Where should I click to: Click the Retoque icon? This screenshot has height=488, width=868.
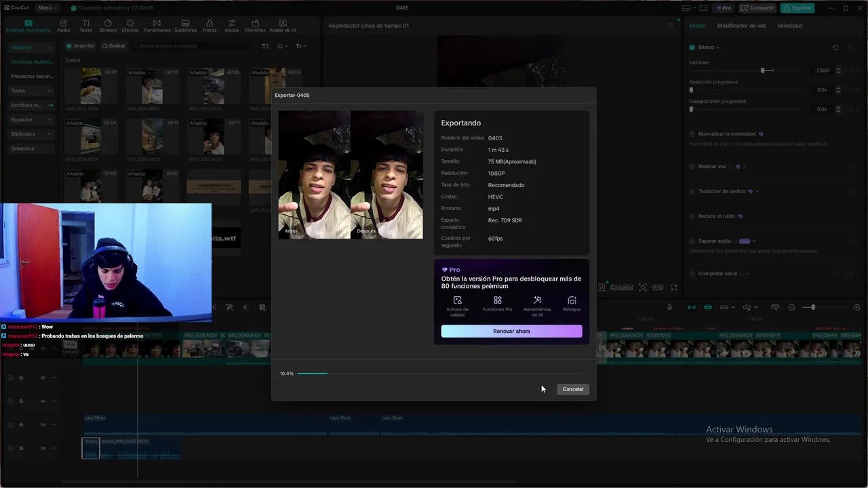[572, 300]
